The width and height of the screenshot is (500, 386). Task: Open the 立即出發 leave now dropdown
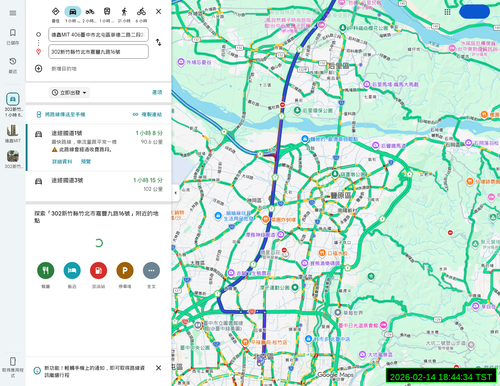pyautogui.click(x=69, y=93)
